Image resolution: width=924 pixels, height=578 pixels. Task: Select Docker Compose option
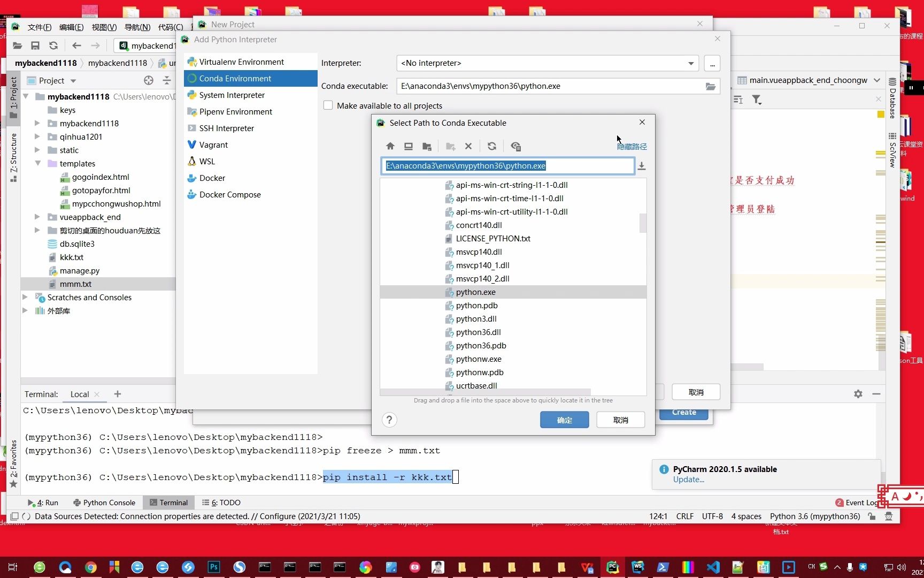coord(250,194)
